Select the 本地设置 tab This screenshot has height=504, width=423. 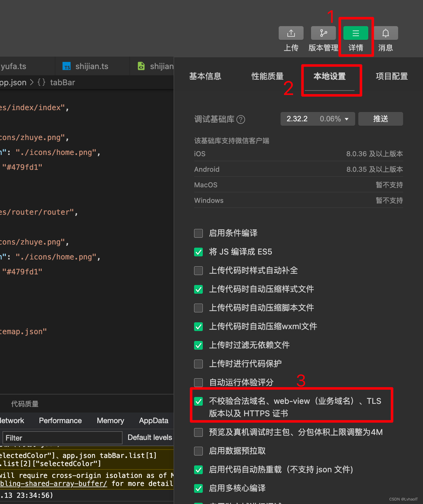330,76
